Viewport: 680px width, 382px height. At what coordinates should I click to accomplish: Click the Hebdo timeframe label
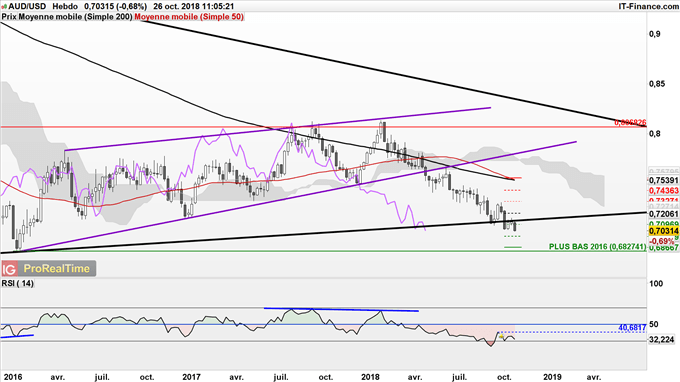[65, 7]
